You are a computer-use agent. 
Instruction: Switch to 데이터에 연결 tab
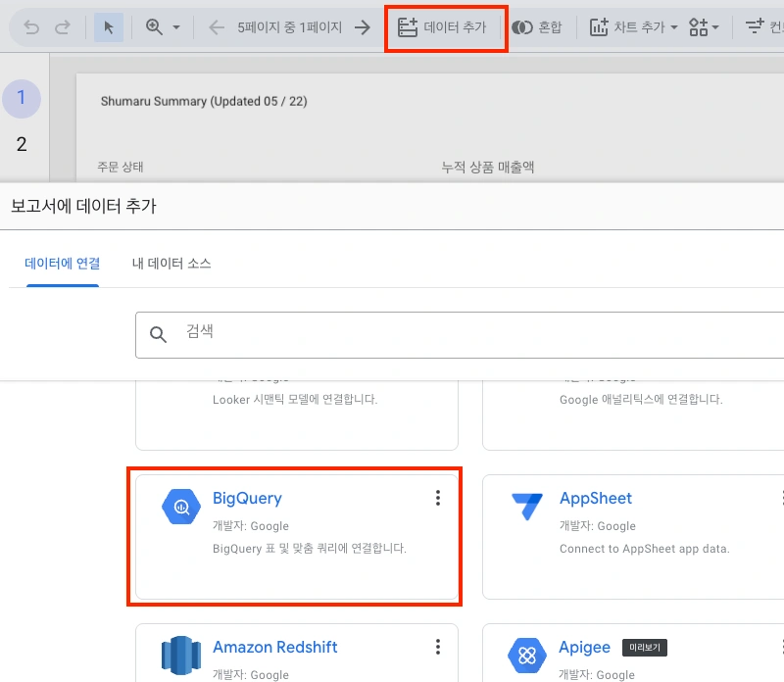pyautogui.click(x=63, y=264)
